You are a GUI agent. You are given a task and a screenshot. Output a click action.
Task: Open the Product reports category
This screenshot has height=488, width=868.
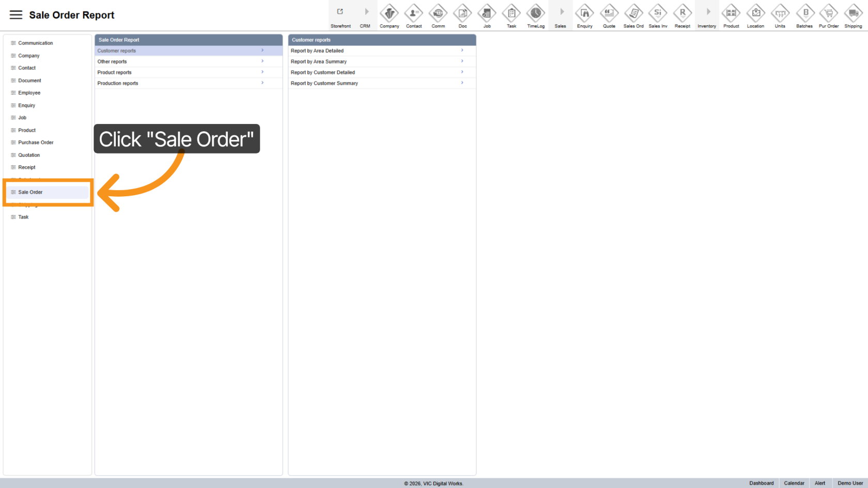coord(189,72)
